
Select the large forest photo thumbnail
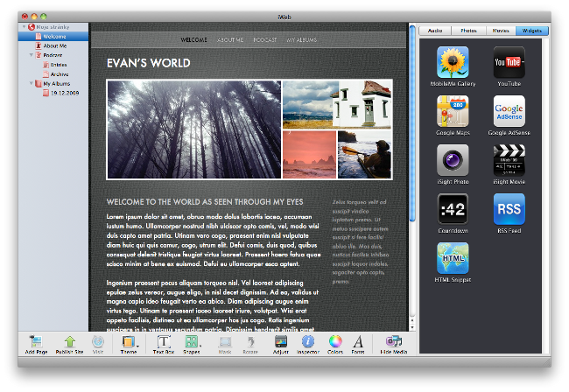pos(193,129)
